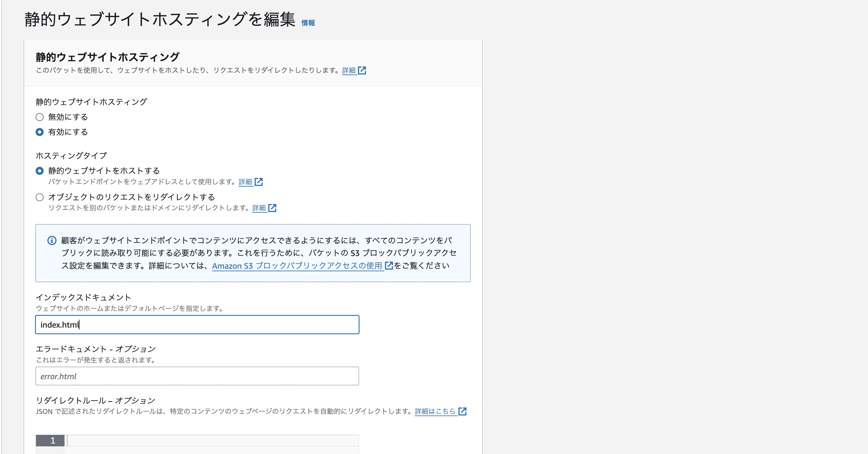Click the 詳細はこちら link under リダイレクトルール
The image size is (868, 454).
(x=435, y=411)
